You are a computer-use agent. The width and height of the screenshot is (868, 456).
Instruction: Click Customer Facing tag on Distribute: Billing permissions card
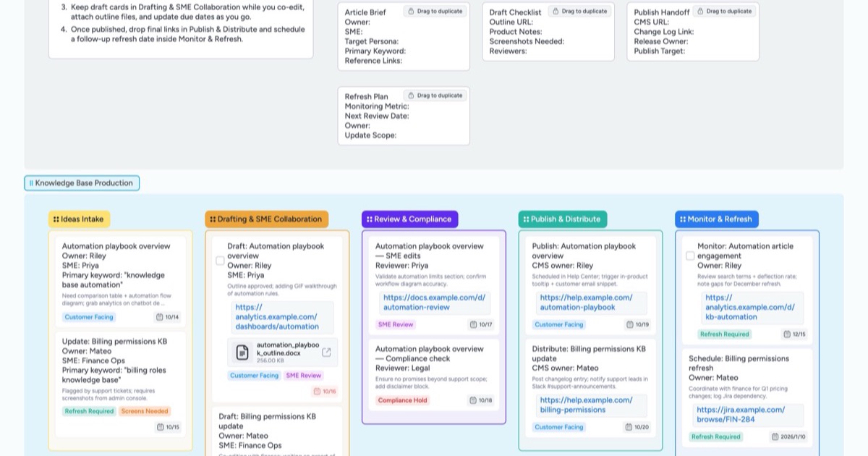coord(559,427)
